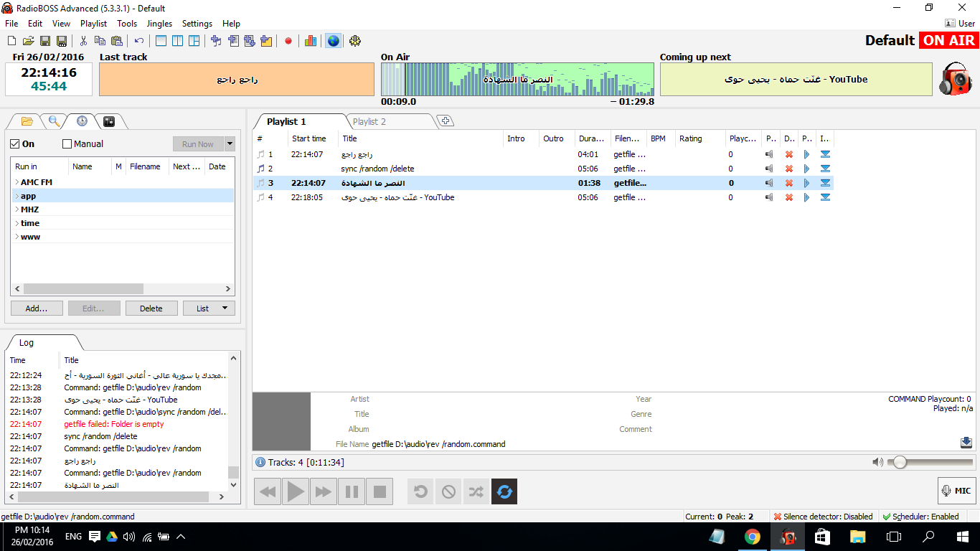Open Chrome from the taskbar
Screen dimensions: 980x551
pos(752,537)
